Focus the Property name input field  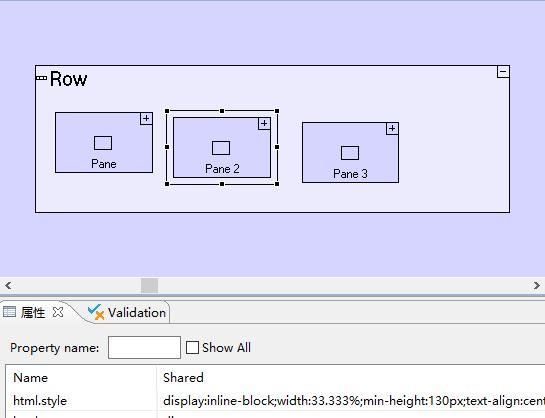[x=144, y=347]
